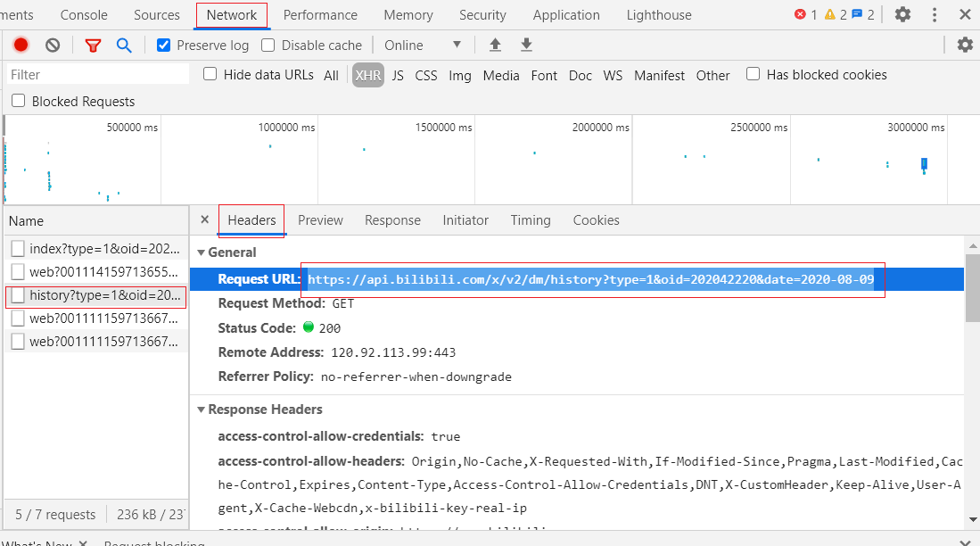Click the Filter text input field

[x=98, y=75]
